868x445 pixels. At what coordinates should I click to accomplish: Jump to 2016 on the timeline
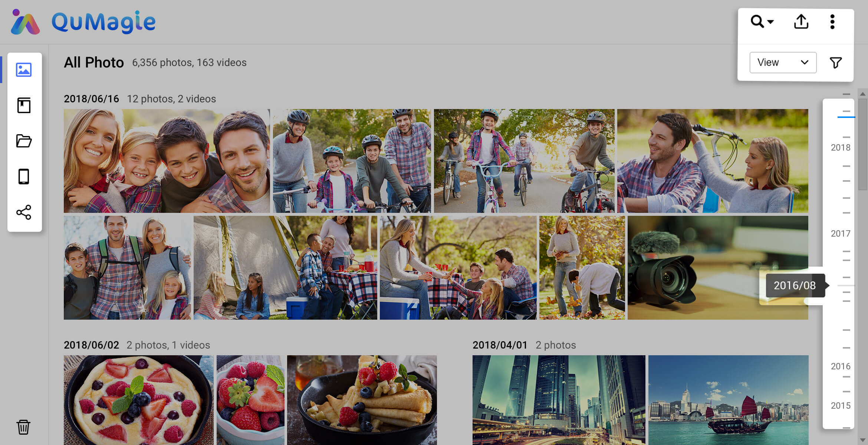(x=840, y=366)
